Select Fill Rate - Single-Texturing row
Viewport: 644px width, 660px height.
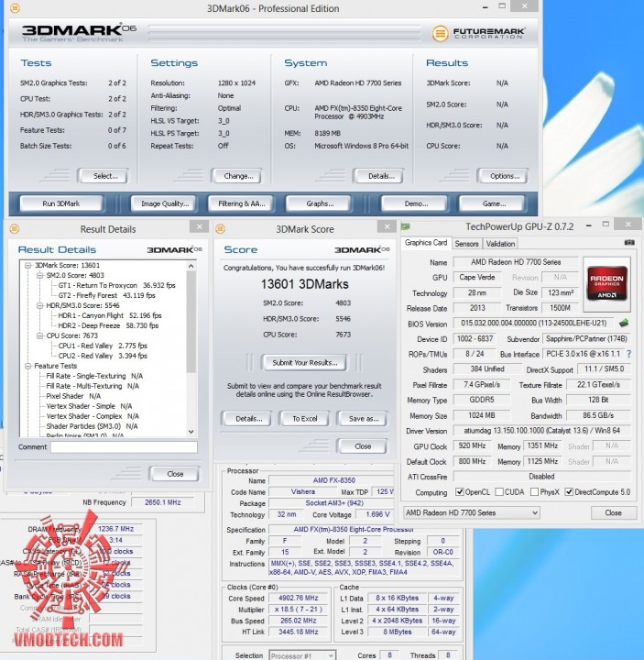point(94,376)
